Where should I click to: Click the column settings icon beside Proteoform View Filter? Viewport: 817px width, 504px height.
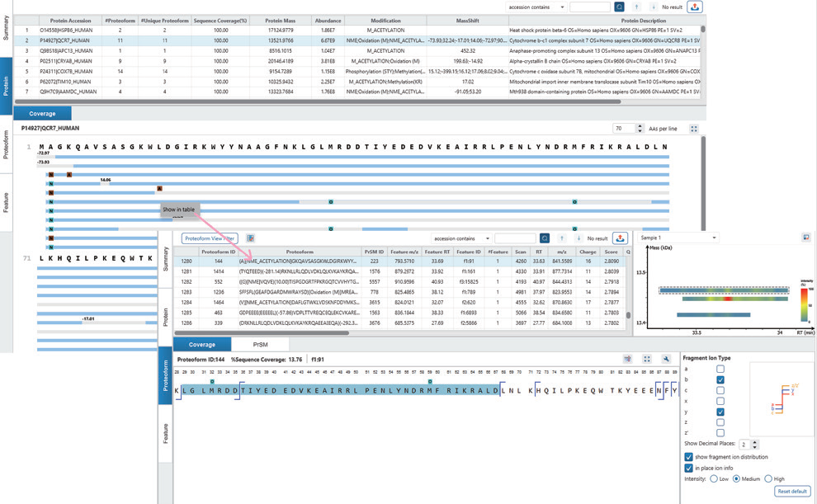tap(250, 238)
